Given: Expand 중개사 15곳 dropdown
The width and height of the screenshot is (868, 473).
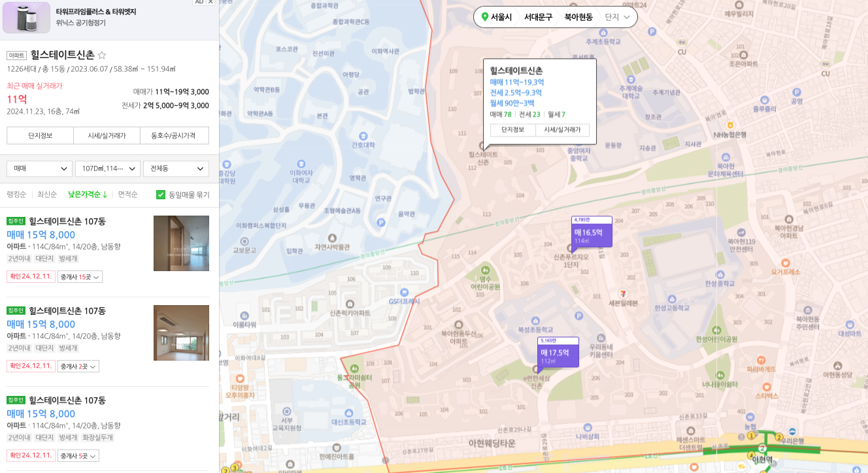Looking at the screenshot, I should pyautogui.click(x=80, y=277).
